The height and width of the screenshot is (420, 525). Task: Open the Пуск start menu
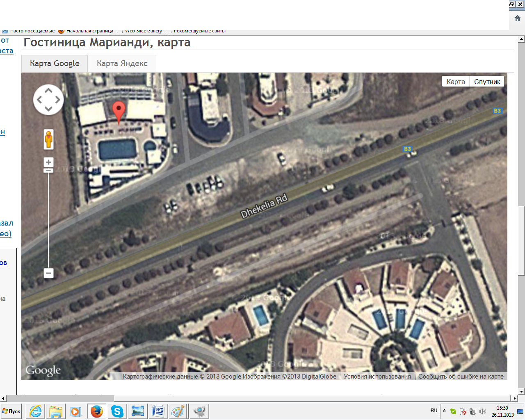(11, 411)
